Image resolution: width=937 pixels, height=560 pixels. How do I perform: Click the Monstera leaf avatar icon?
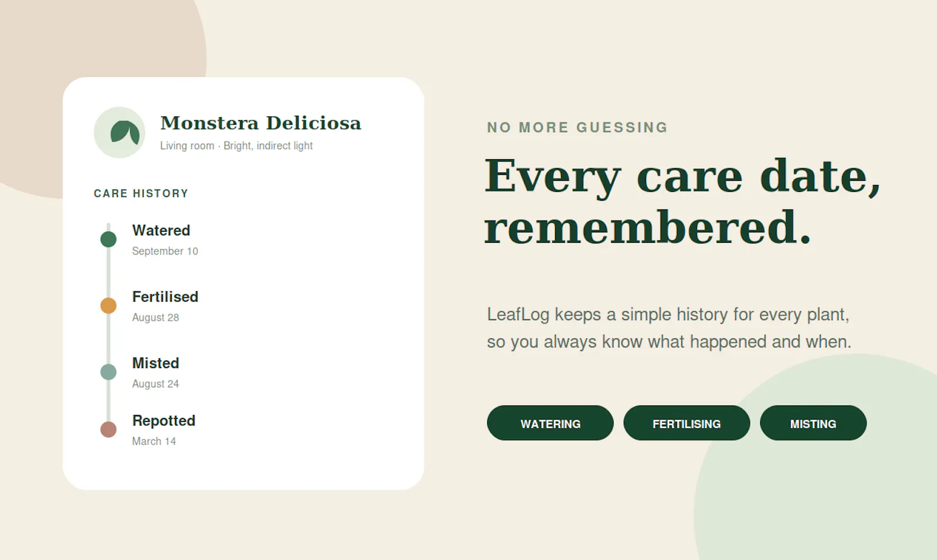tap(119, 132)
